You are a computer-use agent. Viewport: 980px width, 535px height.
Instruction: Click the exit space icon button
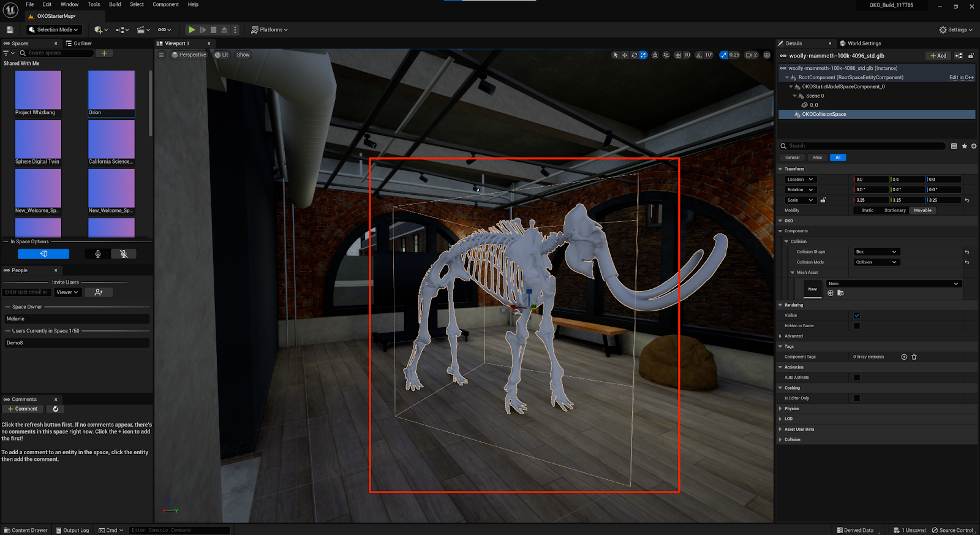pos(43,254)
